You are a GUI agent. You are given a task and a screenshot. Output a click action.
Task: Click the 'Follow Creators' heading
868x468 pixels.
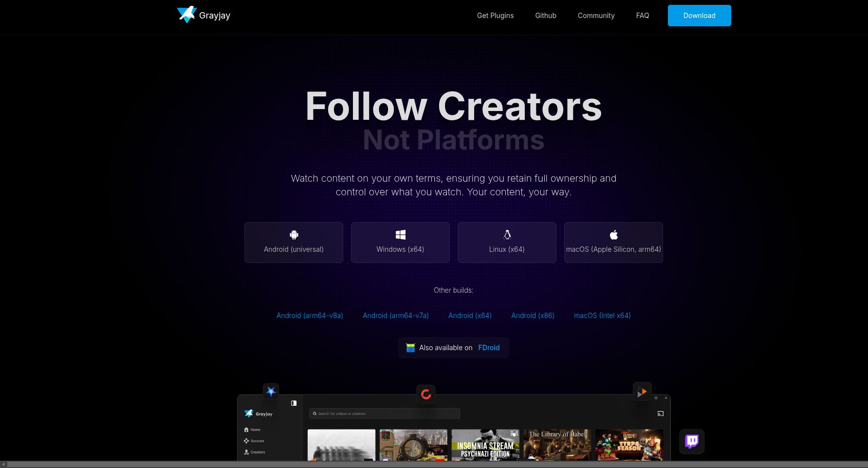[x=453, y=107]
